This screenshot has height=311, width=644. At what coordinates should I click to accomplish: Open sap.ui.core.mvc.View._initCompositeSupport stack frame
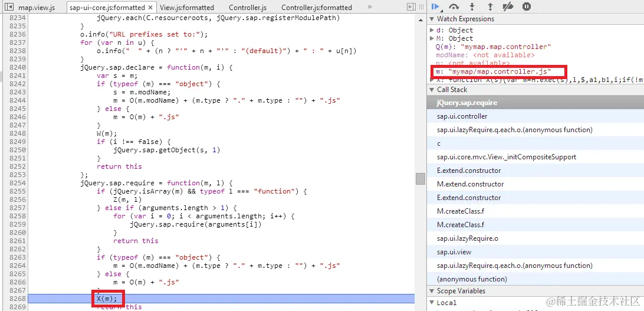pos(535,157)
